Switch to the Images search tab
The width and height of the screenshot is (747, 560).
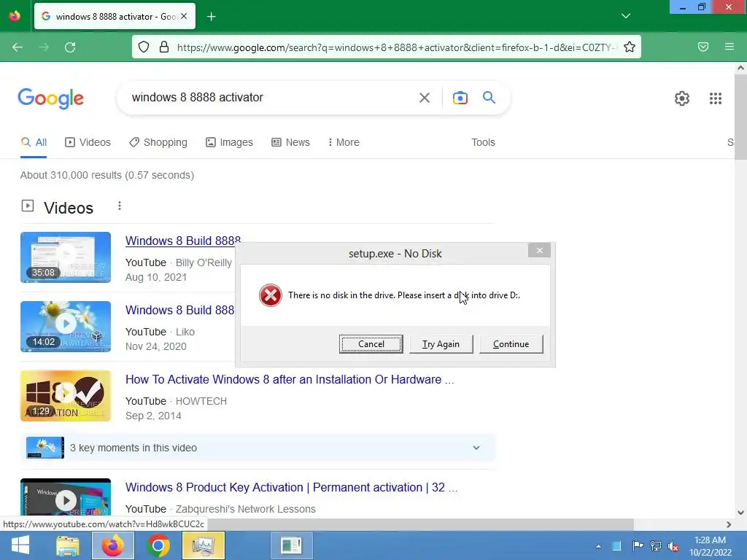229,142
